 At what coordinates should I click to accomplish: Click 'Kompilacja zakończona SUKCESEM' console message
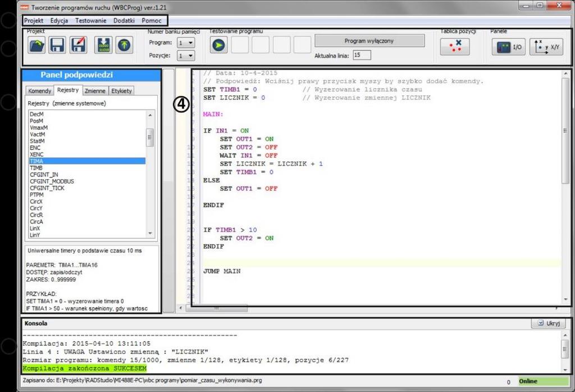point(85,368)
